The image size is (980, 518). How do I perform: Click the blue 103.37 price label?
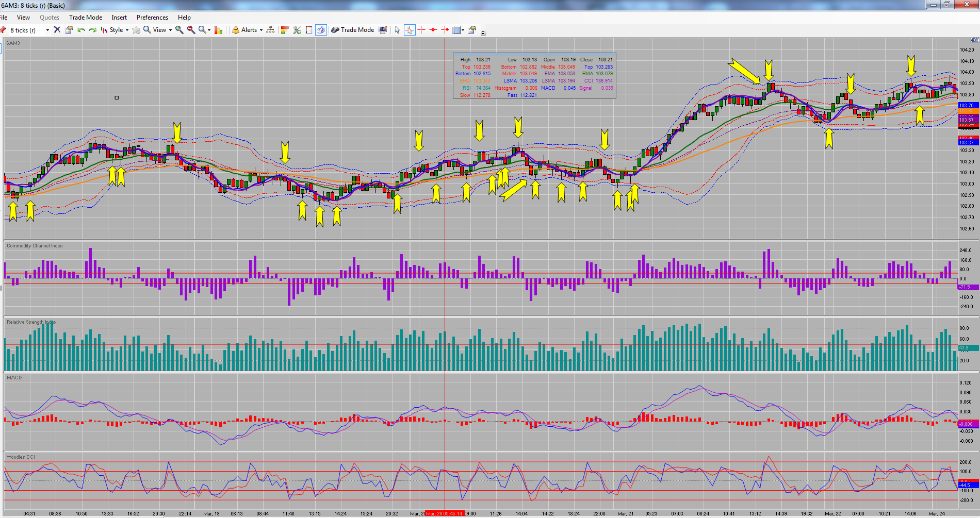(968, 143)
